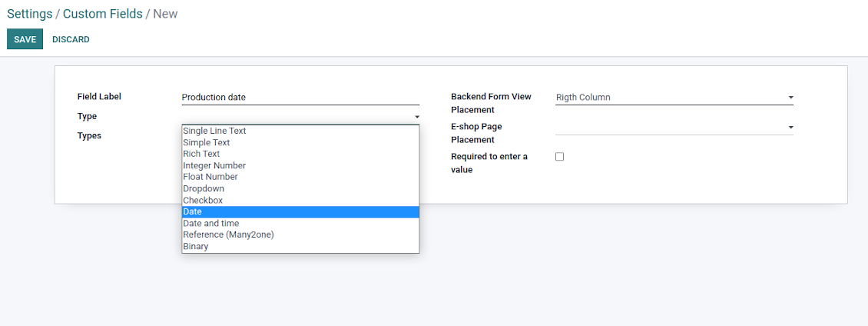The height and width of the screenshot is (326, 868).
Task: Select Integer Number type
Action: tap(214, 165)
